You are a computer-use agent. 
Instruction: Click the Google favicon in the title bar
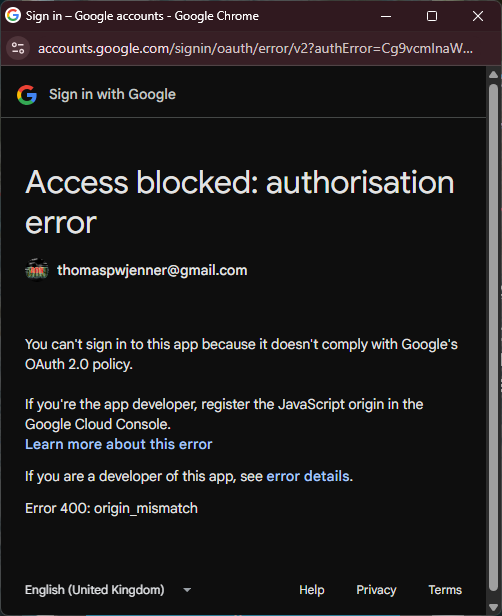point(13,16)
